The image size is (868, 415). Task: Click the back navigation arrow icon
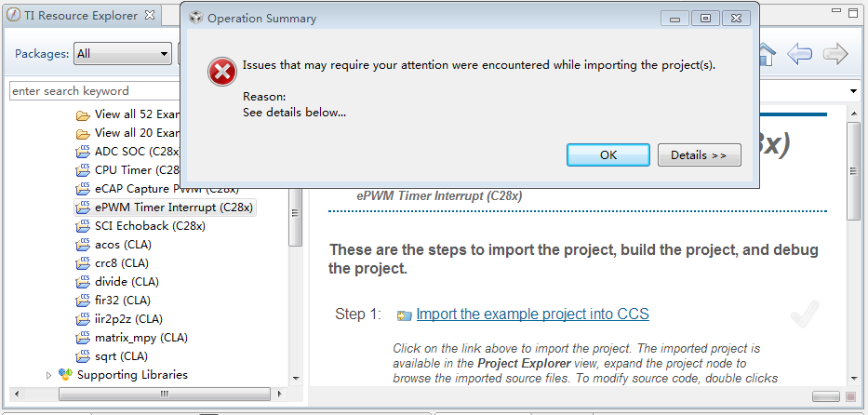(799, 54)
